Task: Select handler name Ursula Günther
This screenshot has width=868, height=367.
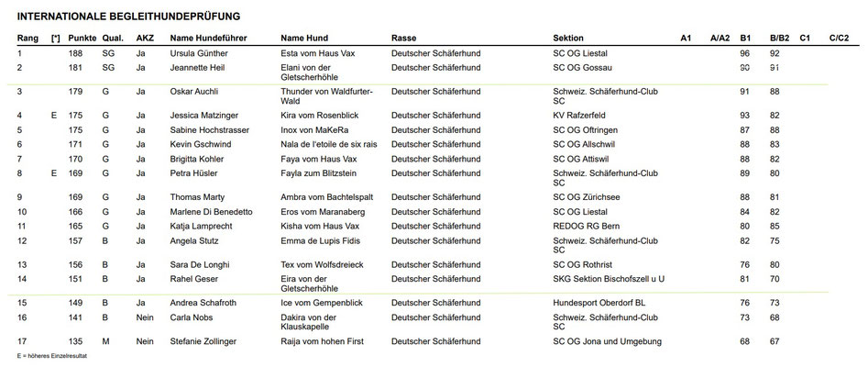Action: coord(203,54)
